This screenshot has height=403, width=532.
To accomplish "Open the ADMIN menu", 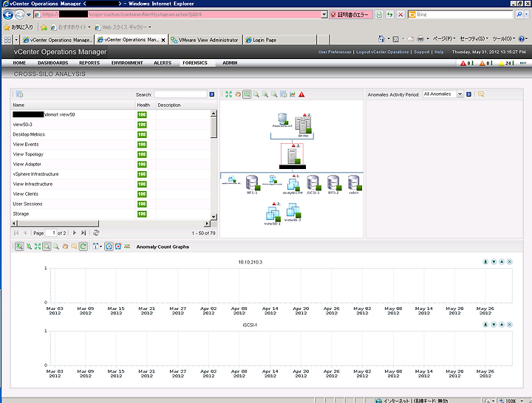I will [x=230, y=63].
